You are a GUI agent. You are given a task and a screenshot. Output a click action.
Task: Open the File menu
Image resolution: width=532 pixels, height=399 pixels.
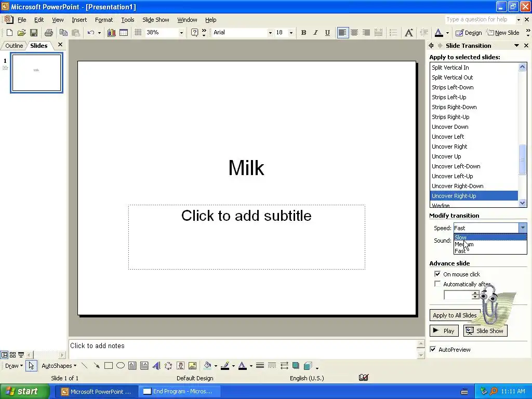click(22, 20)
